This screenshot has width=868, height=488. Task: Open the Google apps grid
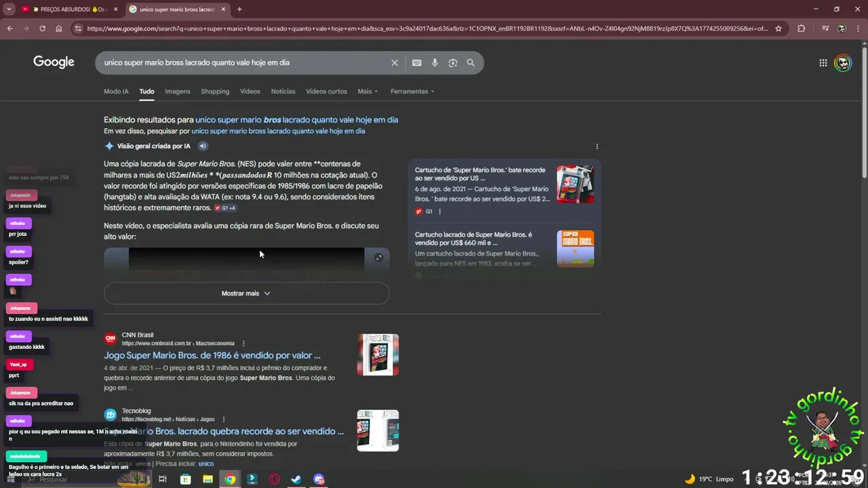[823, 62]
